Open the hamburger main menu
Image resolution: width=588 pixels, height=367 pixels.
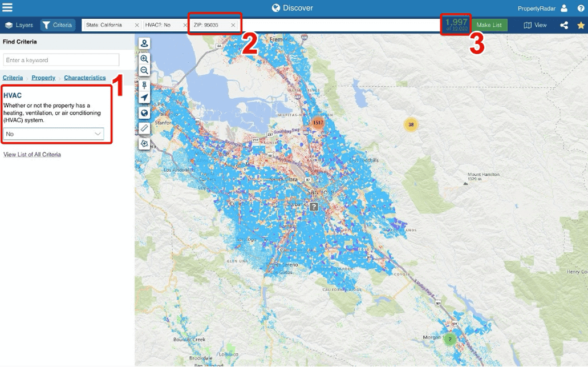click(x=7, y=7)
